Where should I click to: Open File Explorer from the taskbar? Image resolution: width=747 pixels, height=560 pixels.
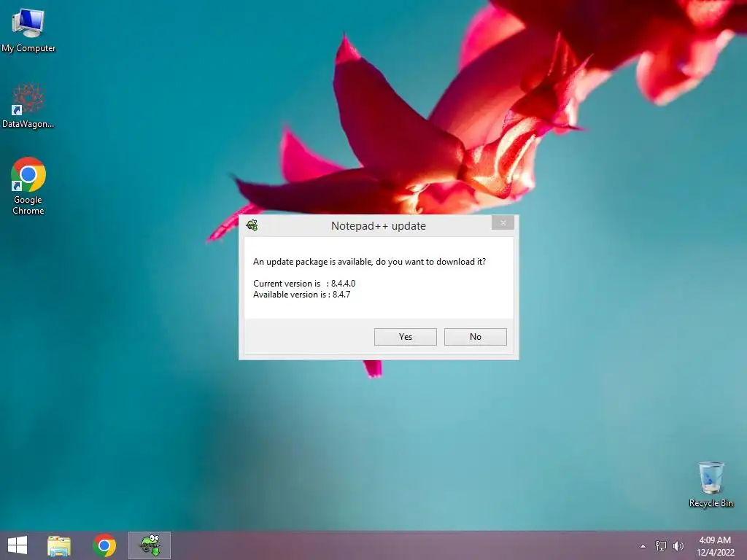point(59,545)
